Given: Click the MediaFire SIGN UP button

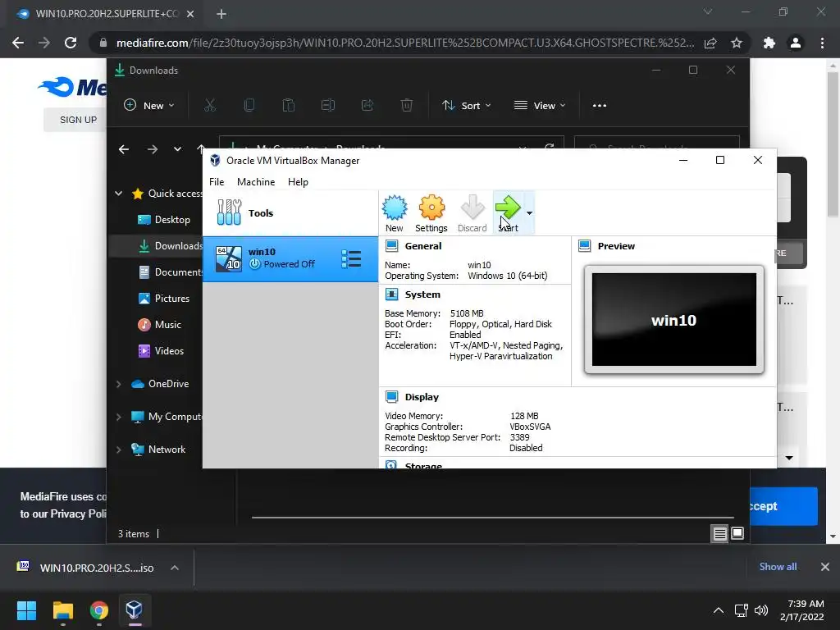Looking at the screenshot, I should (78, 120).
